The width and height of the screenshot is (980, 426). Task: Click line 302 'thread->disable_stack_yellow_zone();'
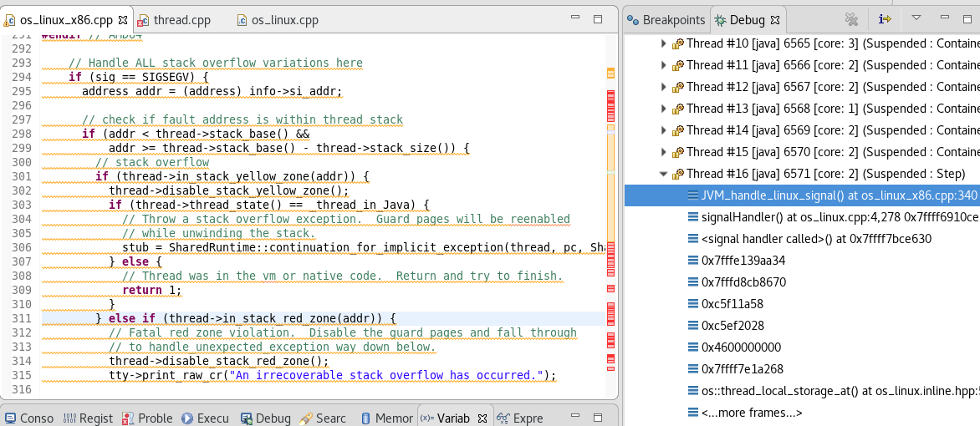click(x=229, y=190)
